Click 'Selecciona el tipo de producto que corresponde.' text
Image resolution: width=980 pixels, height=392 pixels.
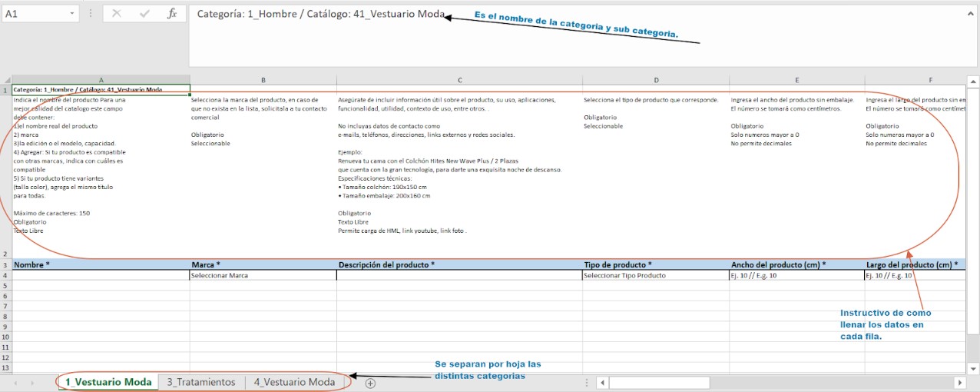coord(651,100)
